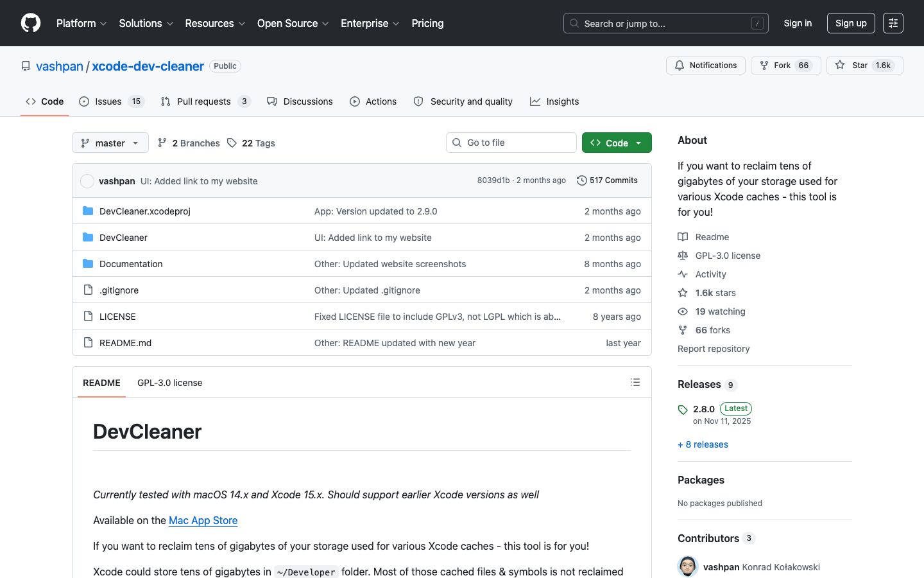Sign in to GitHub
This screenshot has height=578, width=924.
coord(798,23)
